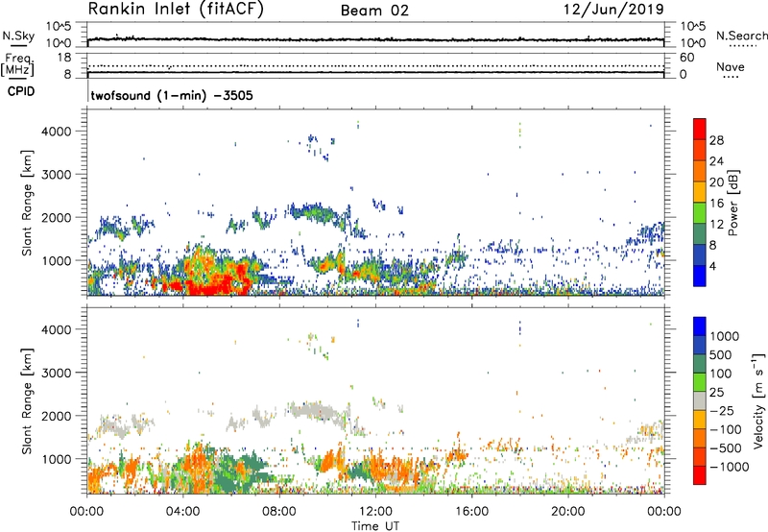Screen dimensions: 768x532
Task: Click the '-25' tick on the velocity colorbar
Action: coord(722,410)
